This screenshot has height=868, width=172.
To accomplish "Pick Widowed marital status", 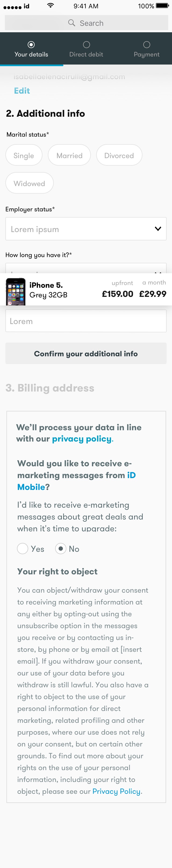I will 30,183.
